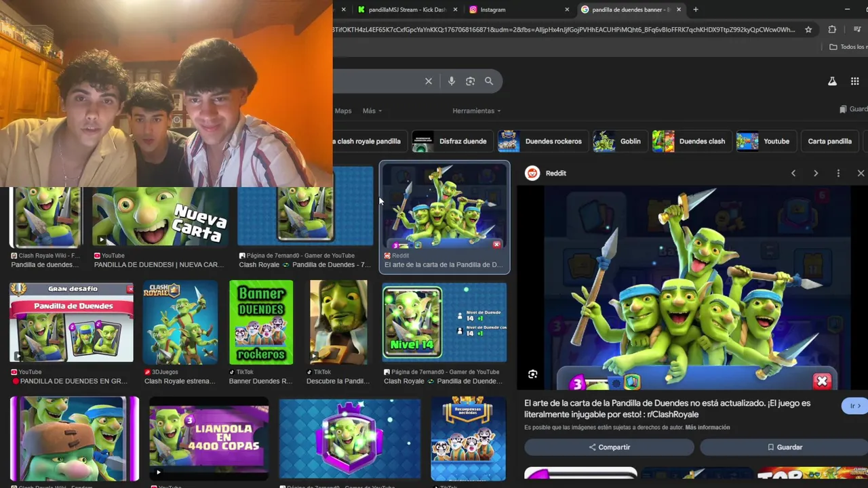The height and width of the screenshot is (488, 868).
Task: Go to next image in preview panel
Action: point(816,174)
